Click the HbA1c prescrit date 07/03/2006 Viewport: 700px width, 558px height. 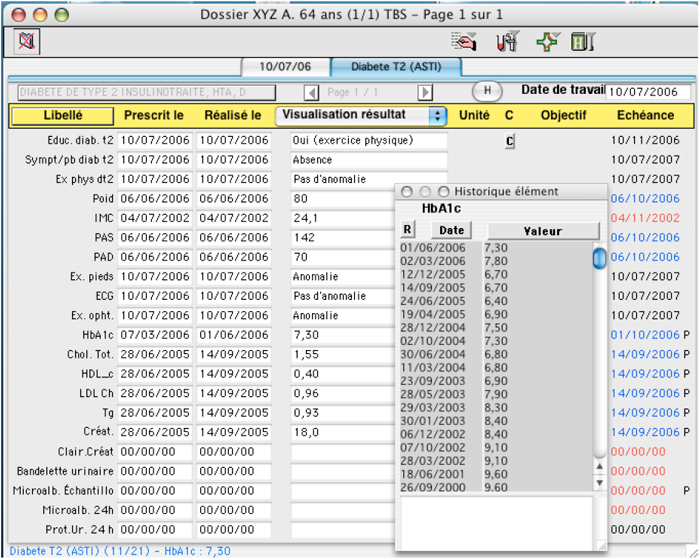pos(155,335)
